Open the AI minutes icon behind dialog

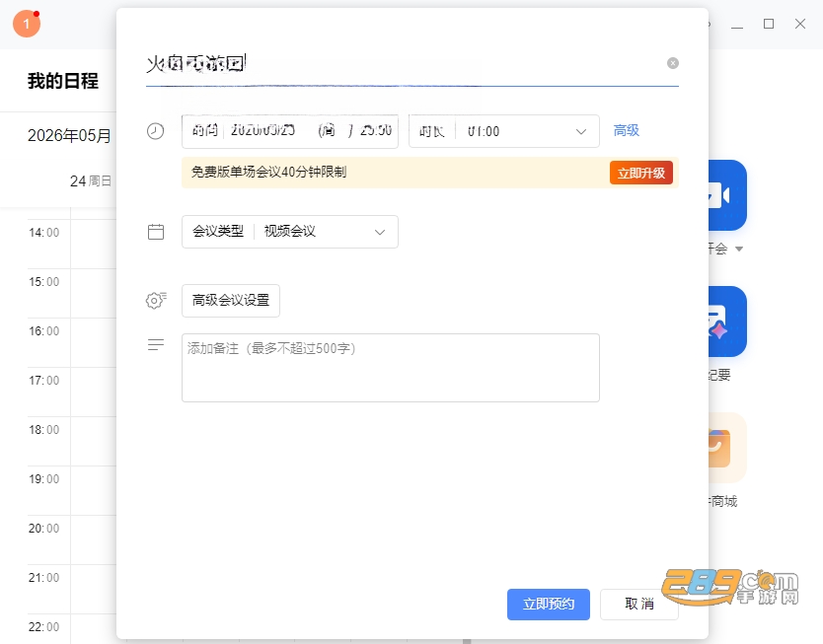[727, 322]
